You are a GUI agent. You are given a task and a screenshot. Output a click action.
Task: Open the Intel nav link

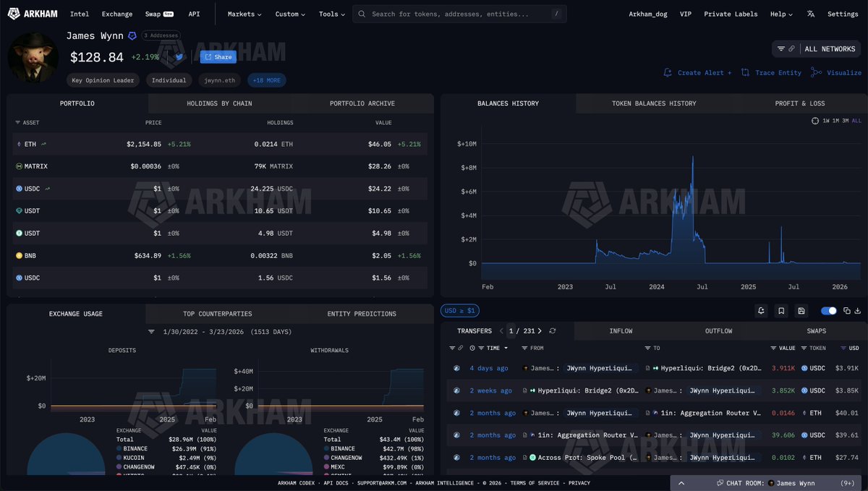tap(80, 14)
